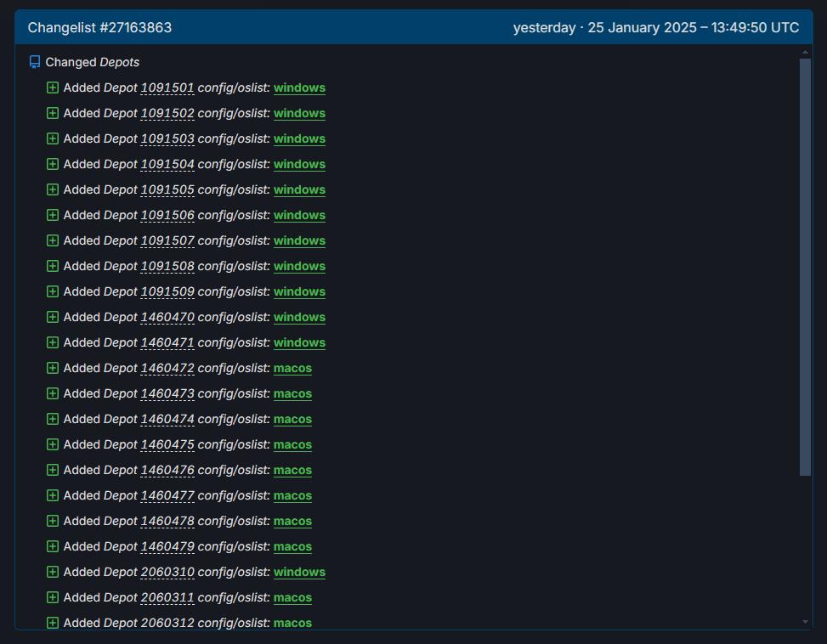
Task: Click plus icon beside Depot 2060310
Action: coord(52,572)
